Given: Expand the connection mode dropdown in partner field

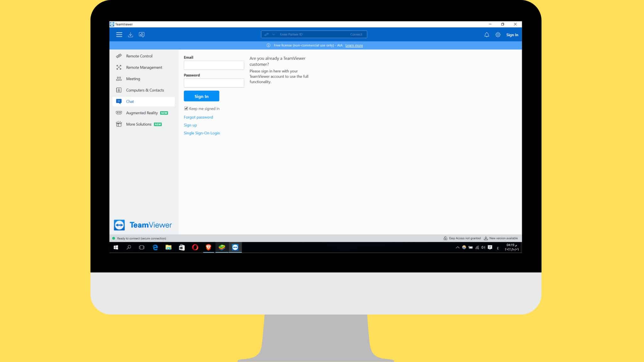Looking at the screenshot, I should pyautogui.click(x=274, y=35).
